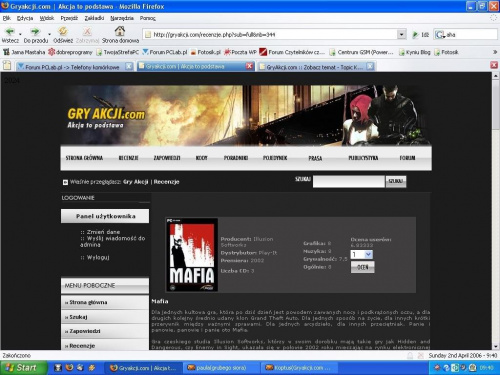Viewport: 500px width, 375px height.
Task: Open the user rating number dropdown
Action: tap(362, 255)
